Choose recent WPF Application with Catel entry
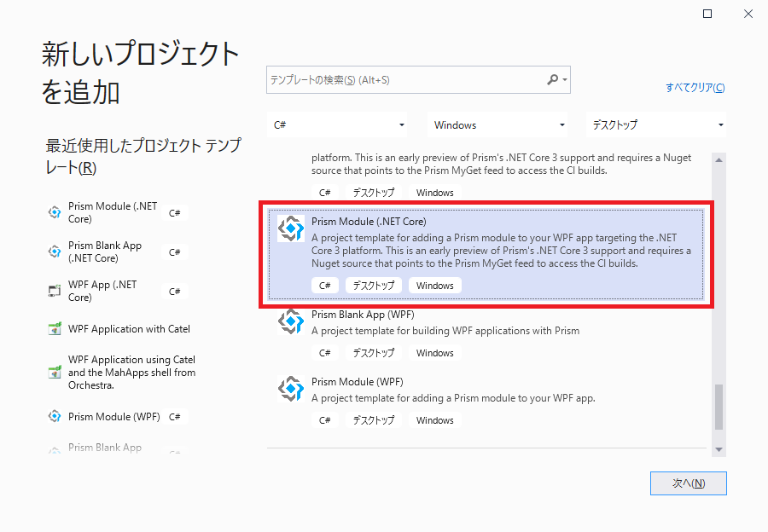This screenshot has height=532, width=768. pos(120,329)
